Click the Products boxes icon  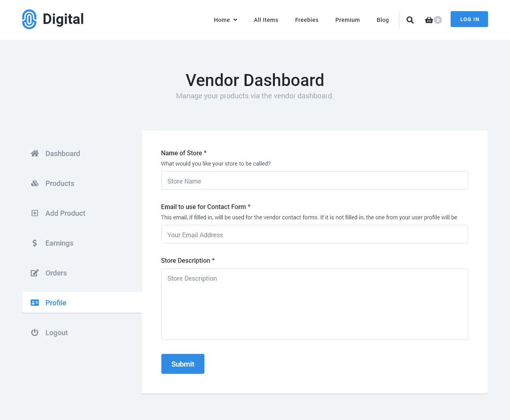pyautogui.click(x=35, y=184)
